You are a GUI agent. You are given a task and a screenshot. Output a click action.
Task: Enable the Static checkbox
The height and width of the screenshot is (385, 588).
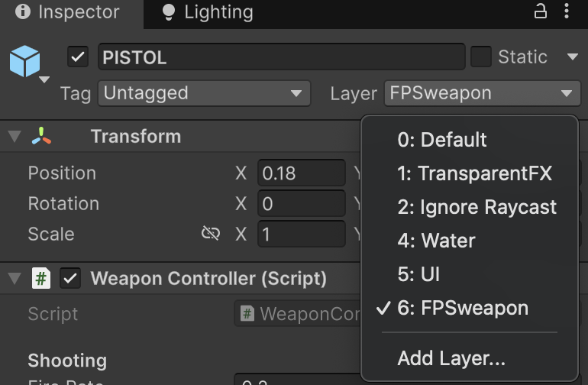[x=481, y=57]
